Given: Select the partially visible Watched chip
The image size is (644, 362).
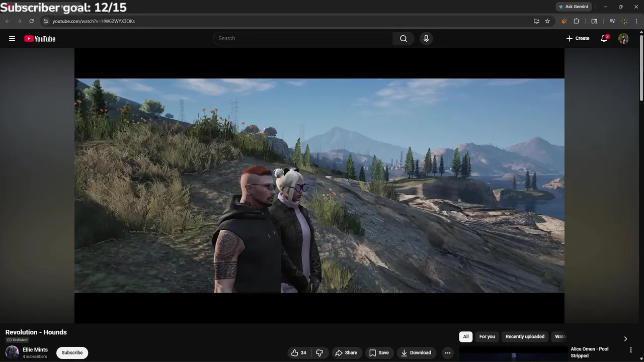Looking at the screenshot, I should (x=559, y=337).
